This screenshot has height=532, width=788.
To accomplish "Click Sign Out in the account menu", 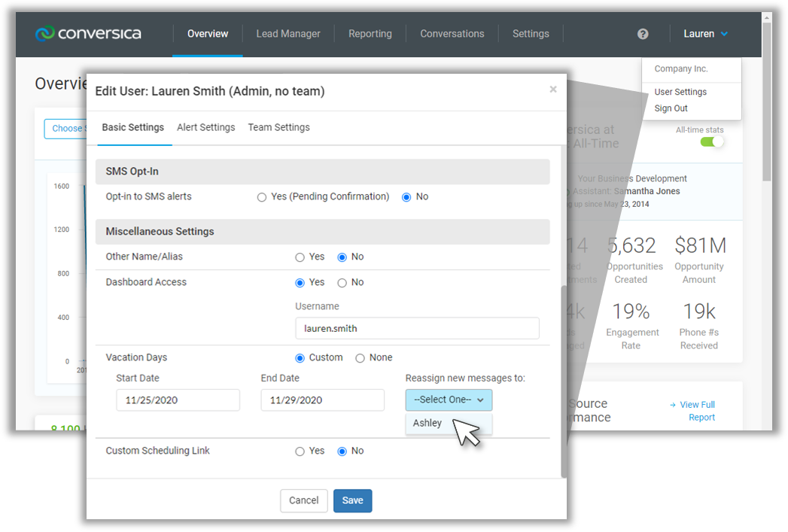I will (671, 108).
